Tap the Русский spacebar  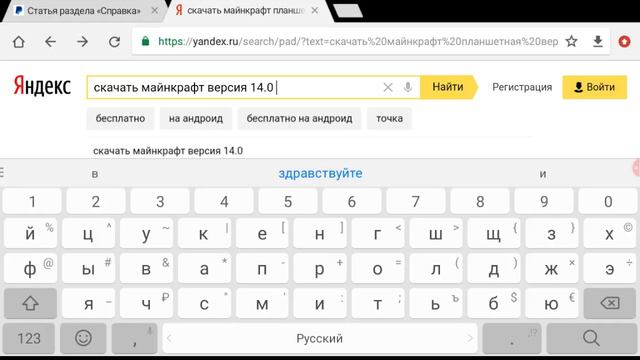coord(320,338)
